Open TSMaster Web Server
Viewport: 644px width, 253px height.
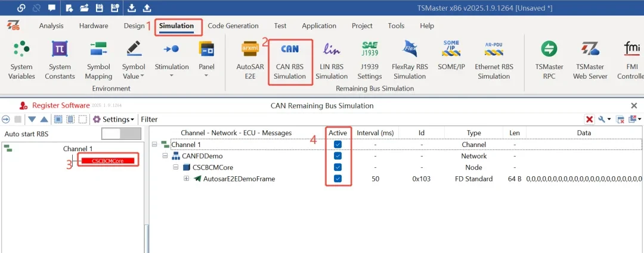(590, 60)
